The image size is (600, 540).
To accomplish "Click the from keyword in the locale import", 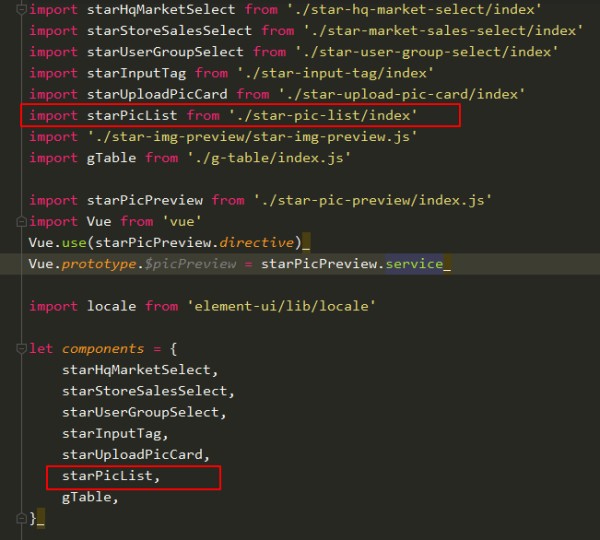I will coord(161,306).
